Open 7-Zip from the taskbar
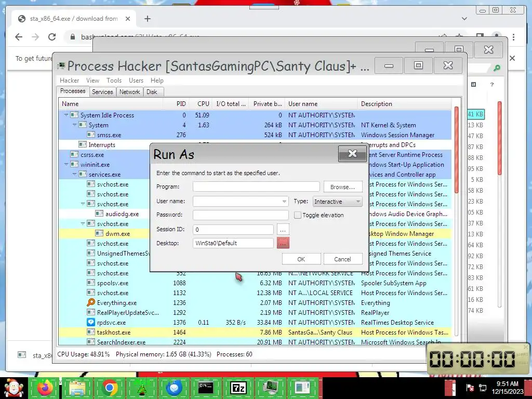 (238, 388)
